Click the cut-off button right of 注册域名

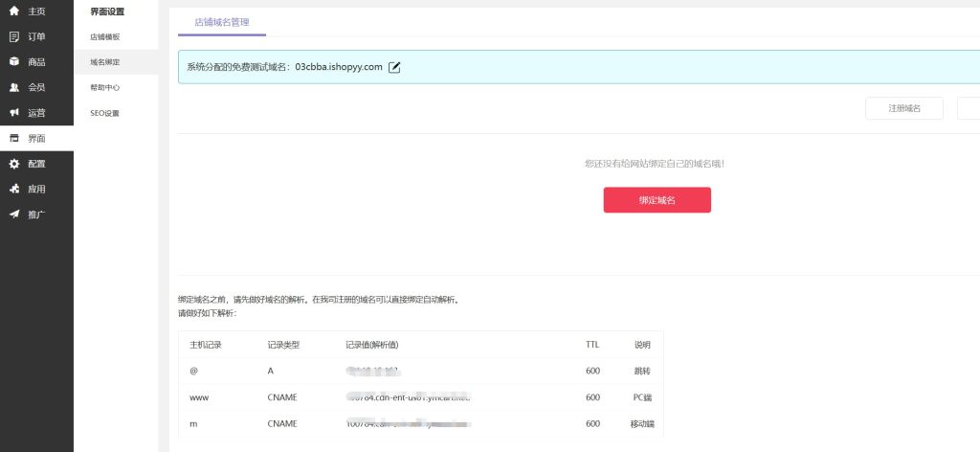coord(968,108)
